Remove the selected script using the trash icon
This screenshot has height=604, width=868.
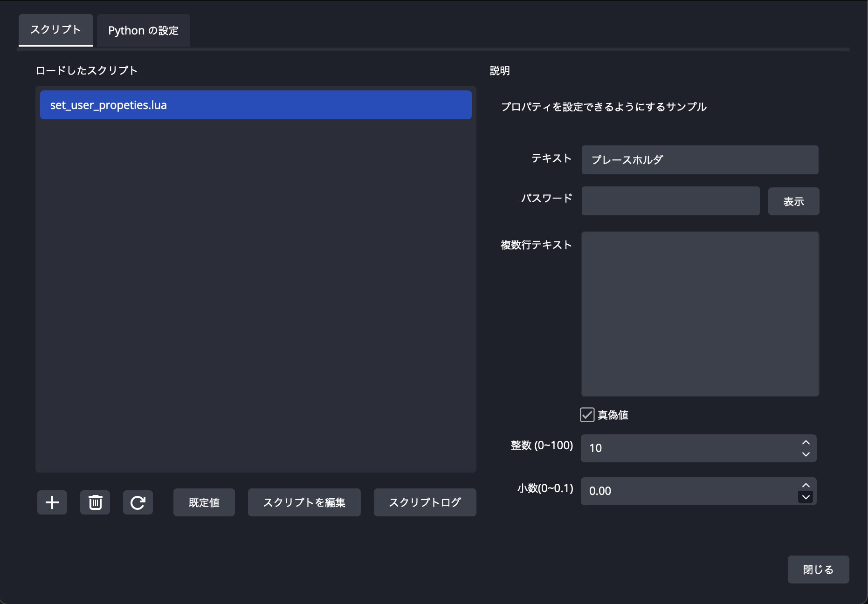(95, 502)
